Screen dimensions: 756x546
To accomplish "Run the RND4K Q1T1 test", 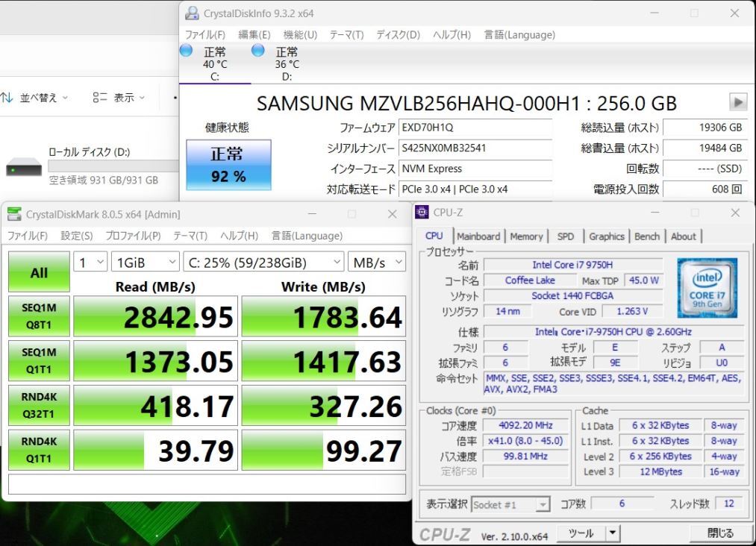I will (x=39, y=450).
